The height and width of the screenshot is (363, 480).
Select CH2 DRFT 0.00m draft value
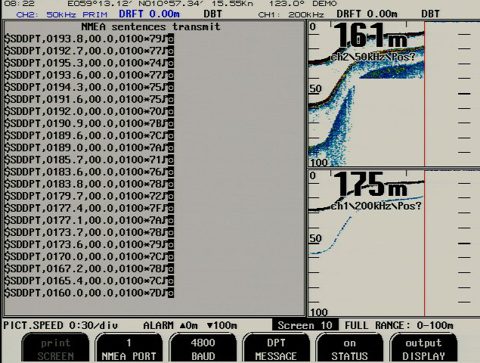[x=149, y=14]
